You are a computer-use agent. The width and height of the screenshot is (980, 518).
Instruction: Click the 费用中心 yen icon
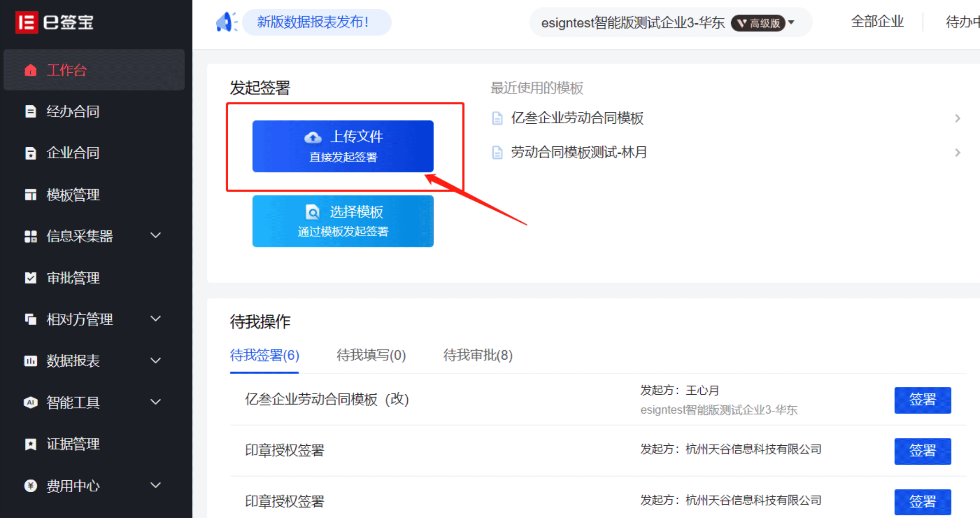pos(30,486)
